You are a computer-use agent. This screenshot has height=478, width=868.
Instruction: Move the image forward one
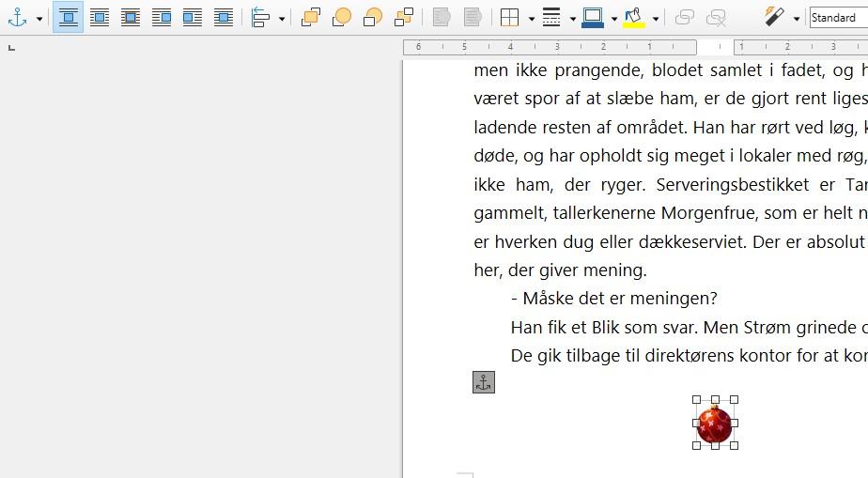click(342, 17)
